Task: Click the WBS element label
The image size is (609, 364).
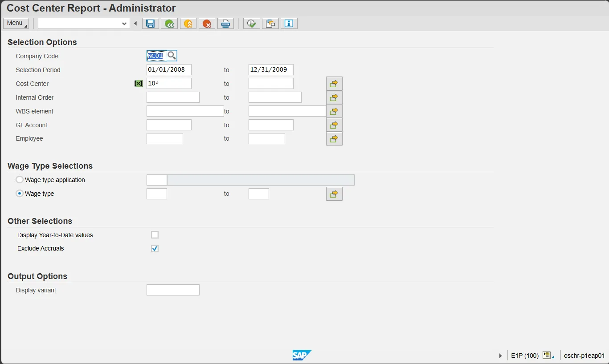Action: point(34,111)
